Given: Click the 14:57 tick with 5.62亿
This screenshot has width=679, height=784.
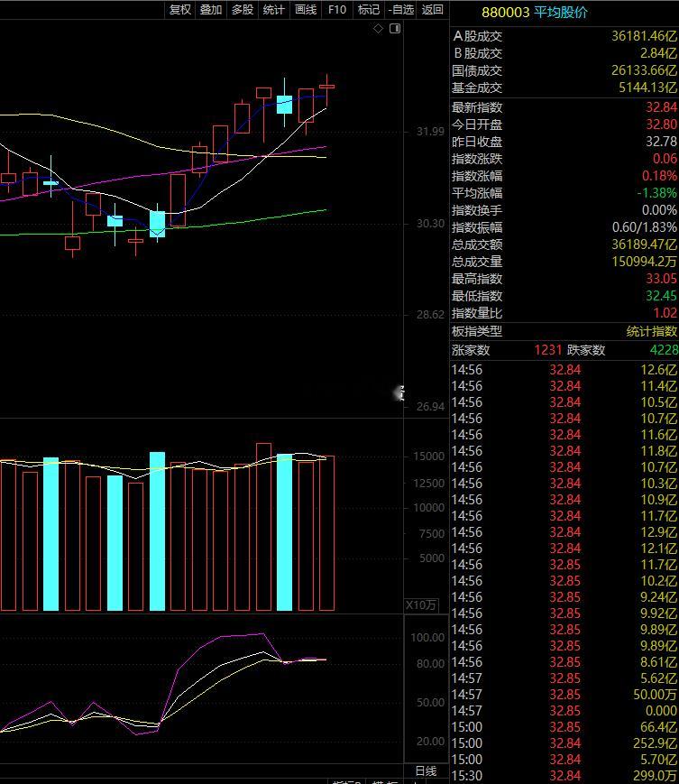Looking at the screenshot, I should tap(564, 678).
